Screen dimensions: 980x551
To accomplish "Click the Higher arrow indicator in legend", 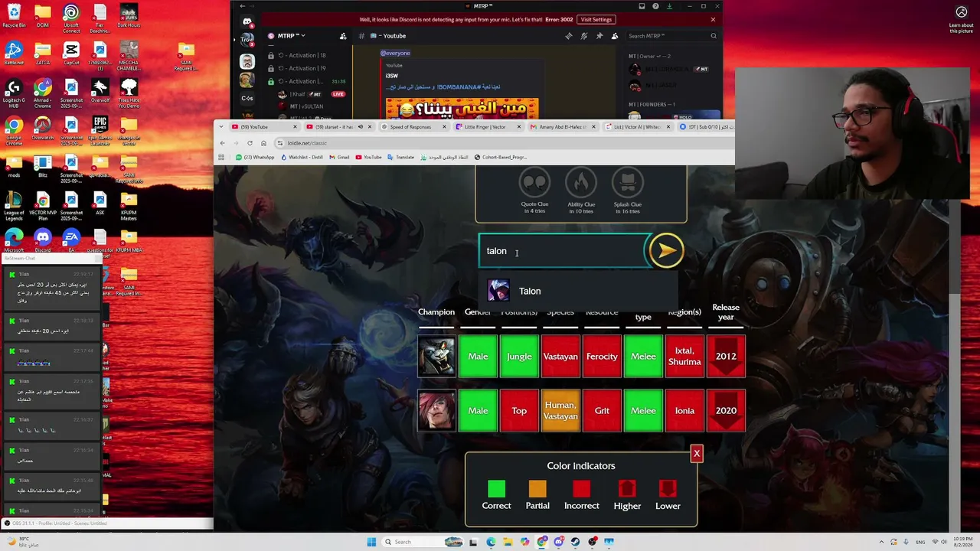I will click(x=627, y=489).
